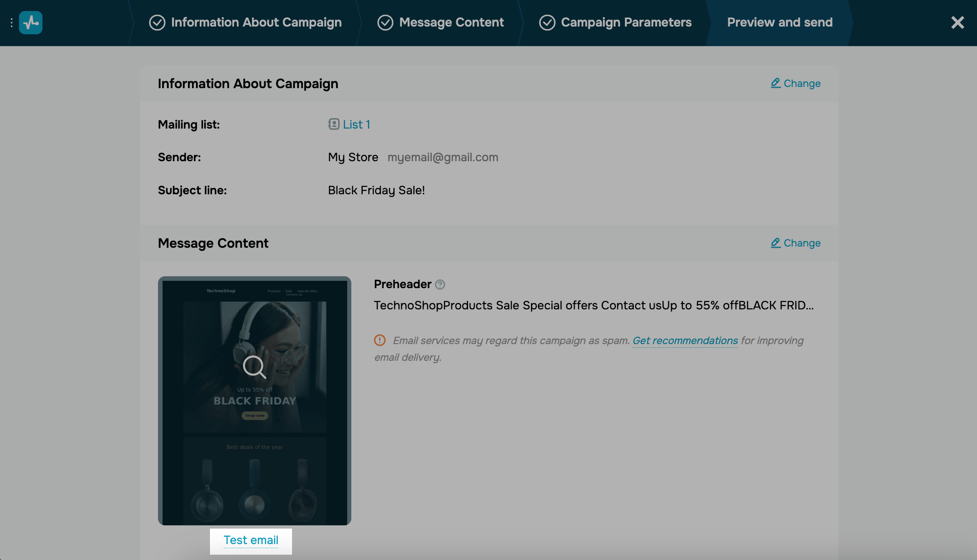Click the orange spam warning icon
Screen dimensions: 977x560
click(x=380, y=340)
